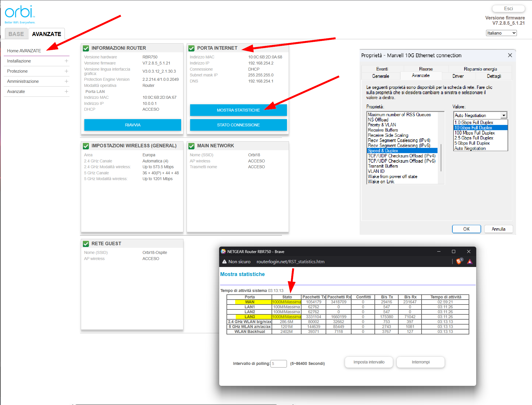
Task: Click the WAN row in statistics table
Action: (x=348, y=302)
